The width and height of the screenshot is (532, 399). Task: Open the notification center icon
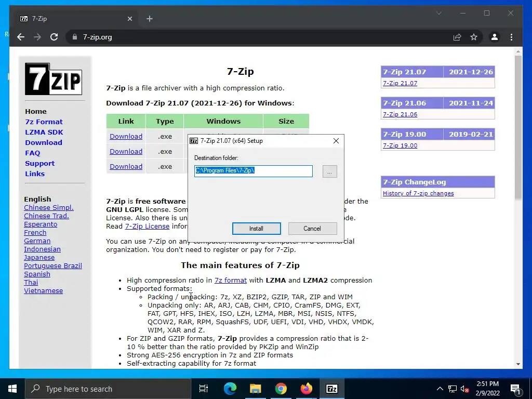(x=515, y=389)
